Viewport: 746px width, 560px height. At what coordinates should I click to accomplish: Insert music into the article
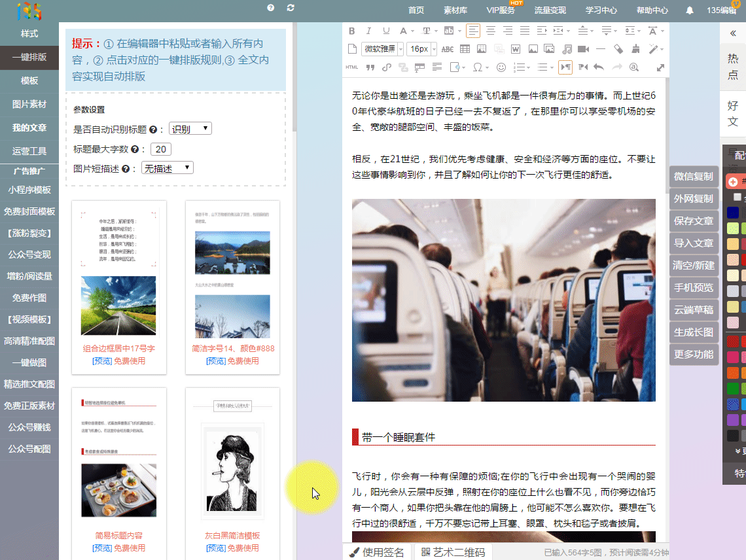567,49
